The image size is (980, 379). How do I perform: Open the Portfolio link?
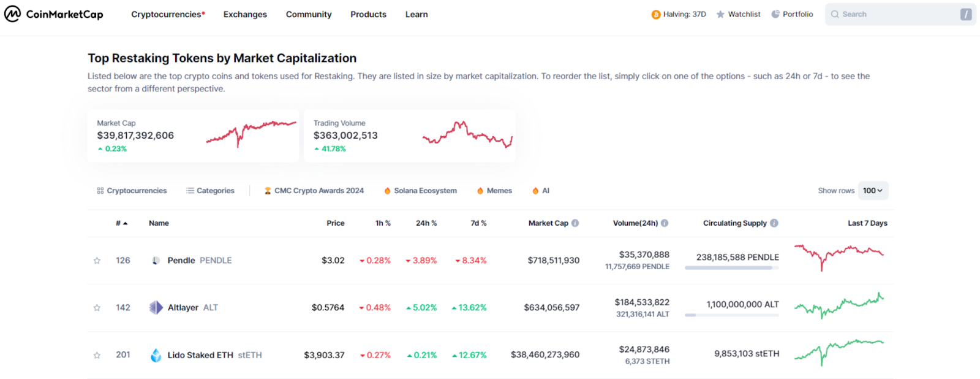pyautogui.click(x=792, y=14)
